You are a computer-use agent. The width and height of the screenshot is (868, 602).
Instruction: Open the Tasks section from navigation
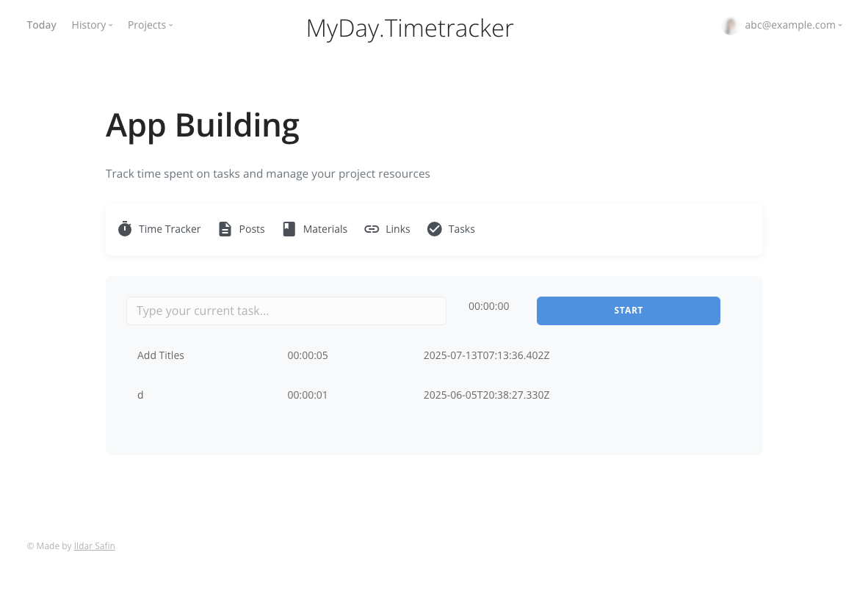(462, 229)
